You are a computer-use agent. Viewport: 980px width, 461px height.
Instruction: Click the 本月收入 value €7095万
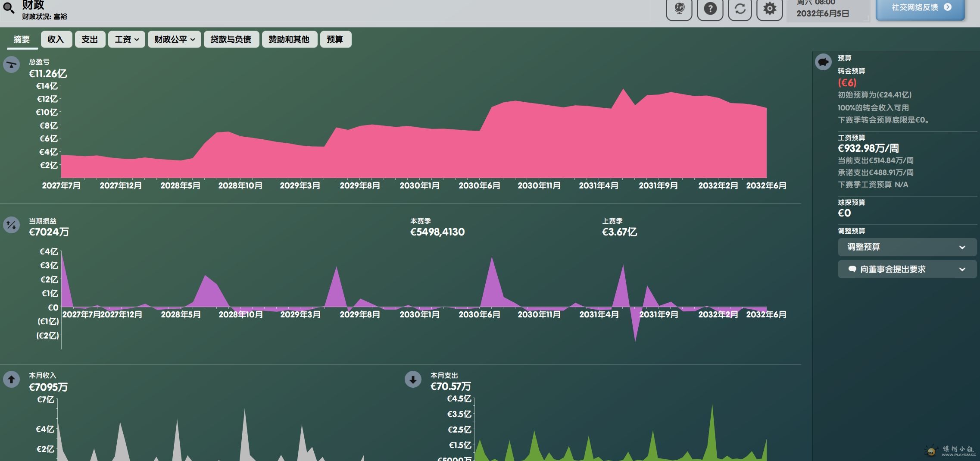(x=48, y=387)
